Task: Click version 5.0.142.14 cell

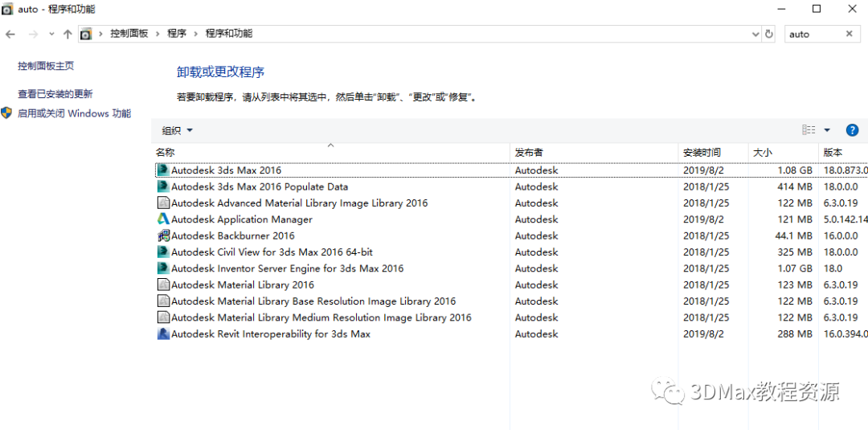Action: pos(845,219)
